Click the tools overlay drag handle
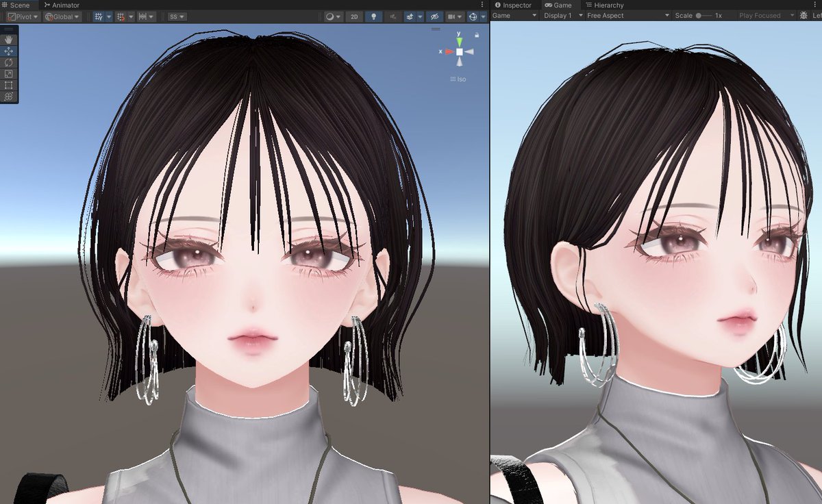The height and width of the screenshot is (504, 822). [9, 29]
